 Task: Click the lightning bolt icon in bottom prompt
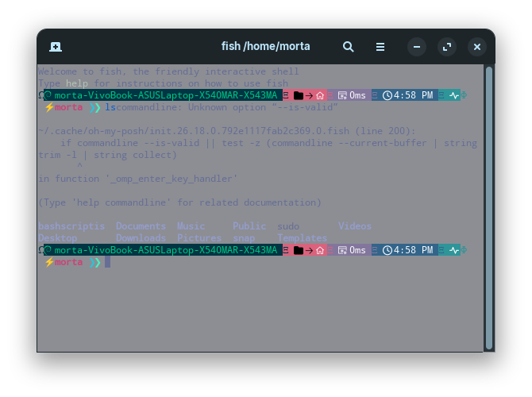pyautogui.click(x=49, y=262)
